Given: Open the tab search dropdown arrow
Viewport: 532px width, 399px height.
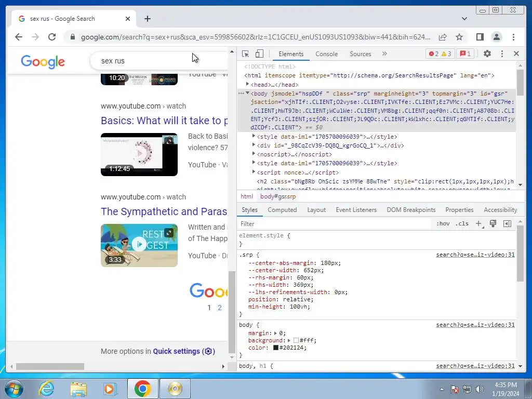Looking at the screenshot, I should [464, 19].
